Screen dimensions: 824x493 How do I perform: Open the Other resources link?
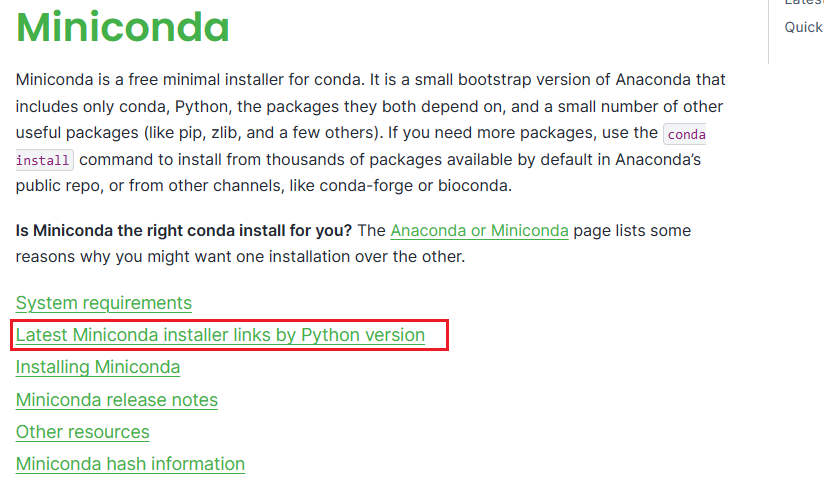83,432
